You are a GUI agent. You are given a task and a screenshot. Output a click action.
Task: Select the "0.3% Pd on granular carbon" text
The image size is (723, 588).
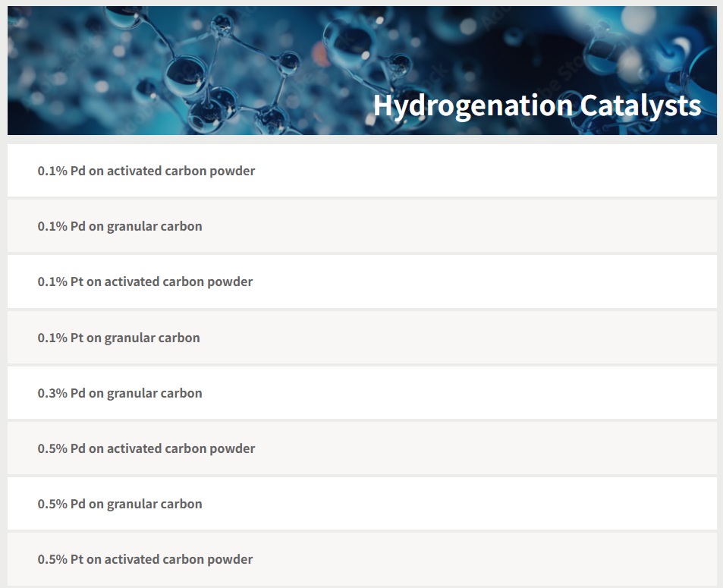coord(120,393)
